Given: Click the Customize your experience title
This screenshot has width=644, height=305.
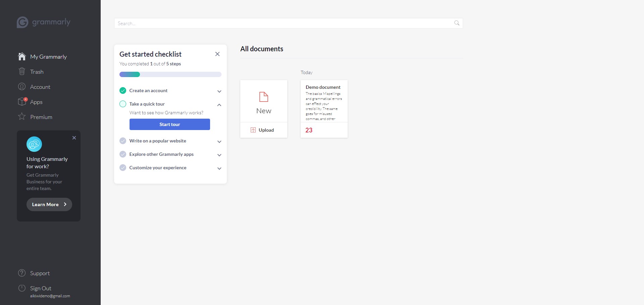Looking at the screenshot, I should point(158,168).
